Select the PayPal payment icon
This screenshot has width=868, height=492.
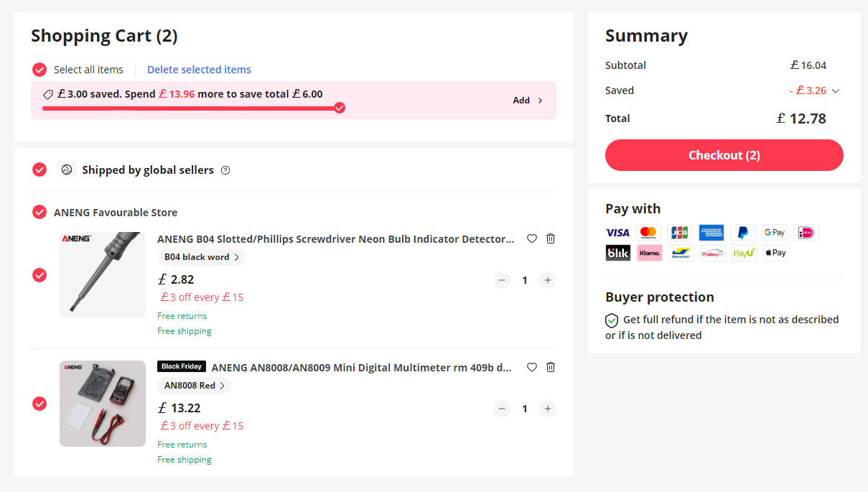click(743, 233)
